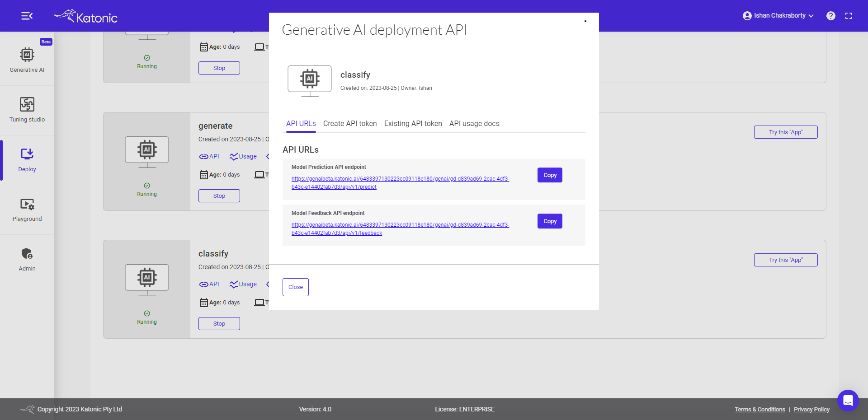Click classify card's Running status check icon
868x420 pixels.
tap(147, 313)
